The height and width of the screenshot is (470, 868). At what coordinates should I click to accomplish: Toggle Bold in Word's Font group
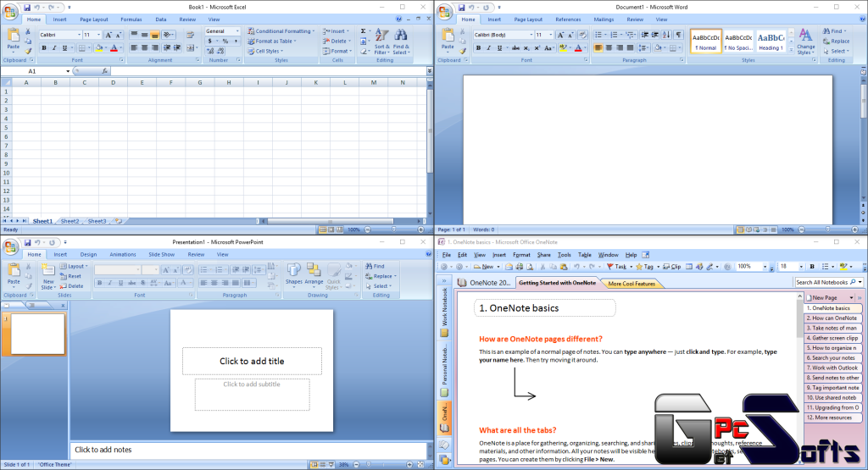click(x=479, y=48)
